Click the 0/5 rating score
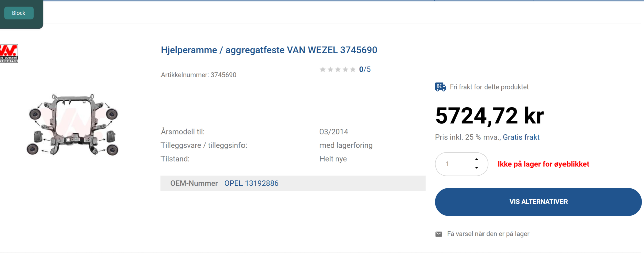 tap(365, 70)
